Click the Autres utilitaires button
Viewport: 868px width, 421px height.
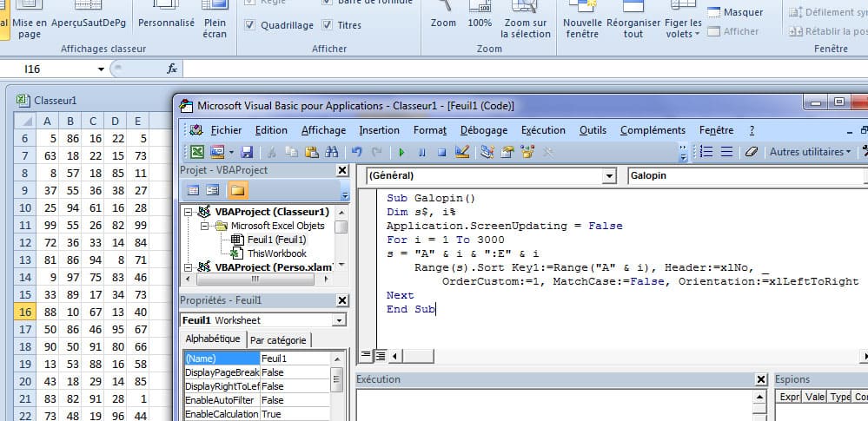[810, 152]
